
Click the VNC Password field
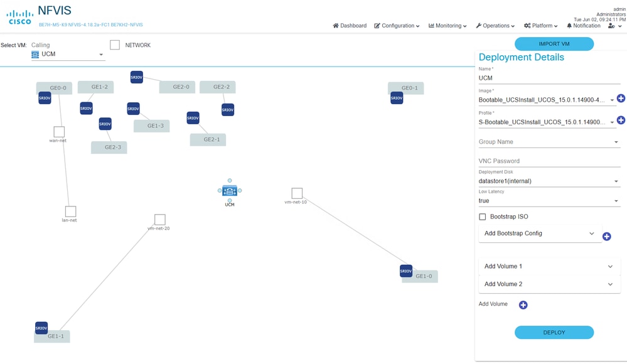549,161
